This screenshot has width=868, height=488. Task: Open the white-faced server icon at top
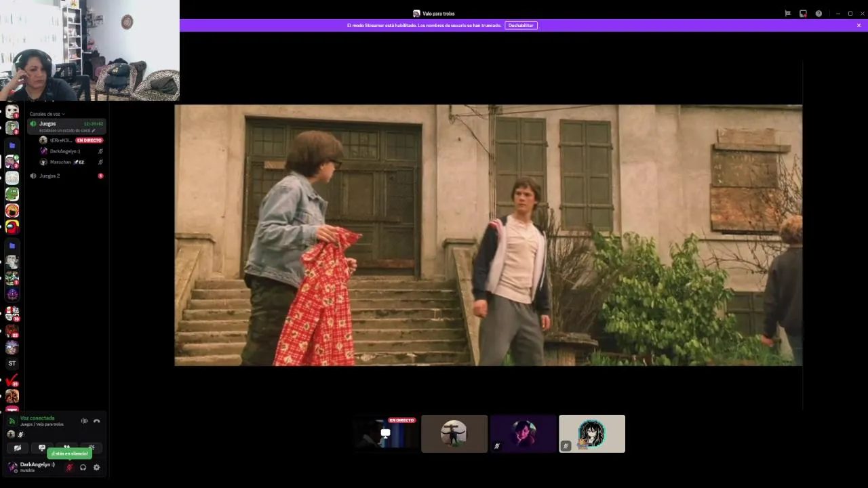12,111
